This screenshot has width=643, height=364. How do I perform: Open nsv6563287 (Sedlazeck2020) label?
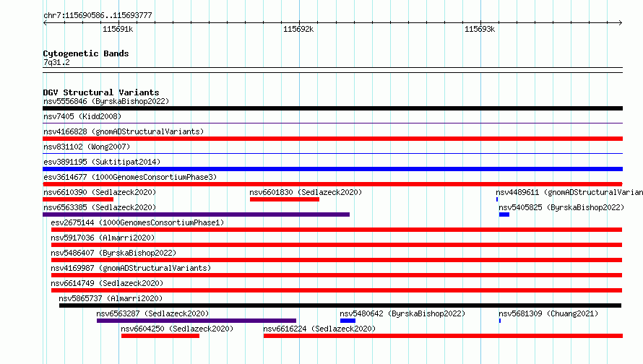pos(152,313)
